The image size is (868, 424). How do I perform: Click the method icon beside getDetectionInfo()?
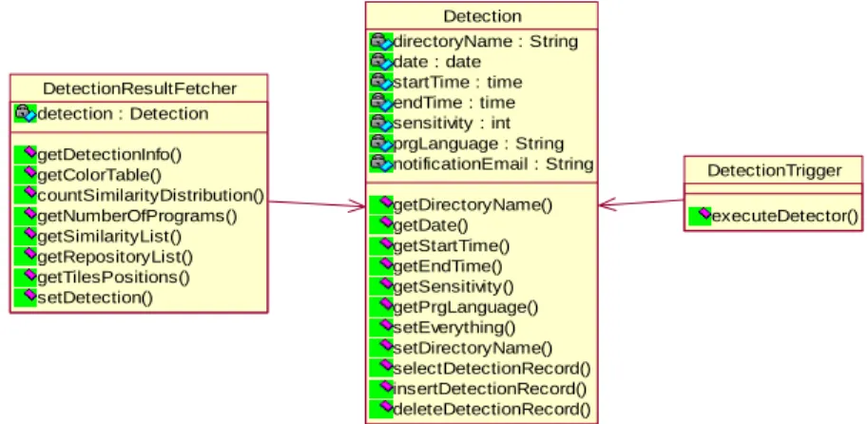tap(28, 154)
